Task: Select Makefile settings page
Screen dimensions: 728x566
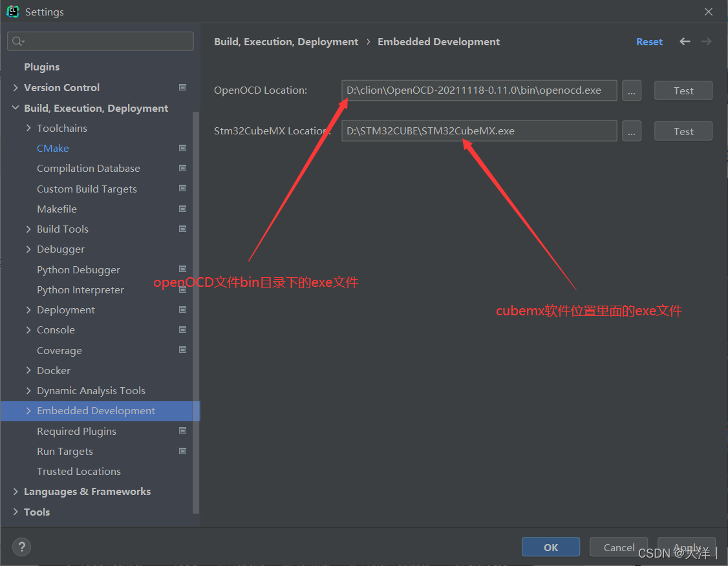Action: coord(57,209)
